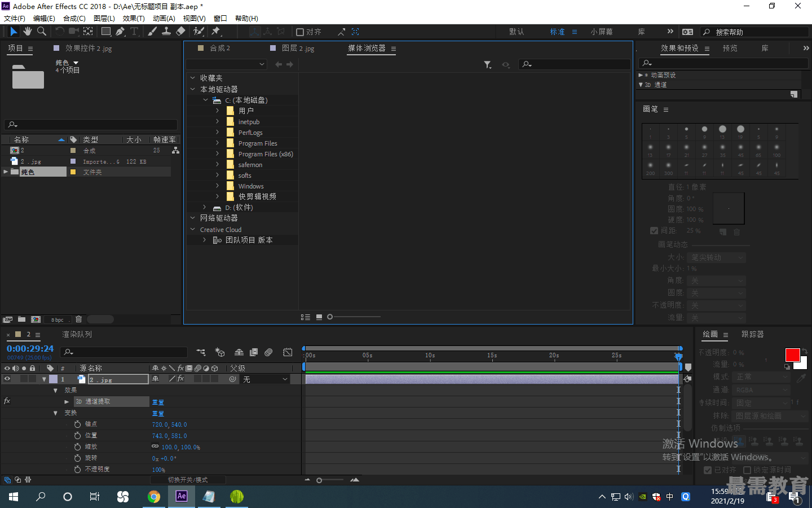
Task: Toggle the 对齐 snapping checkbox in toolbar
Action: [x=300, y=32]
